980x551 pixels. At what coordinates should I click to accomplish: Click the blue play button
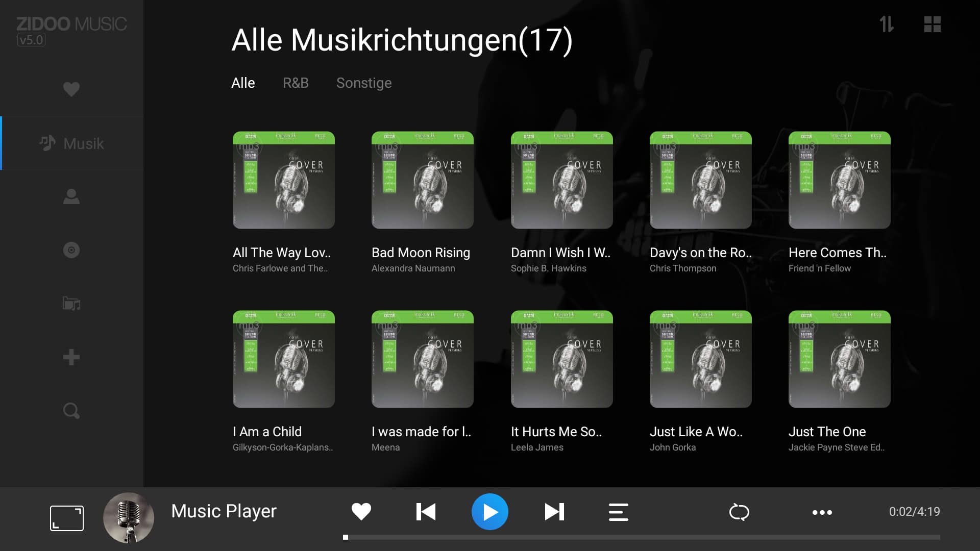point(490,512)
